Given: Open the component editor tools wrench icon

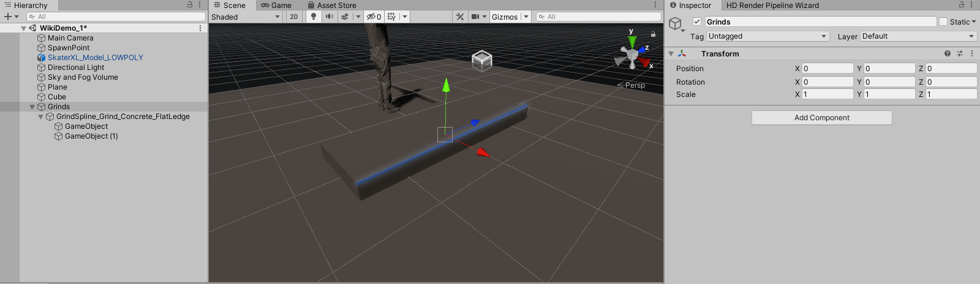Looking at the screenshot, I should pos(460,17).
